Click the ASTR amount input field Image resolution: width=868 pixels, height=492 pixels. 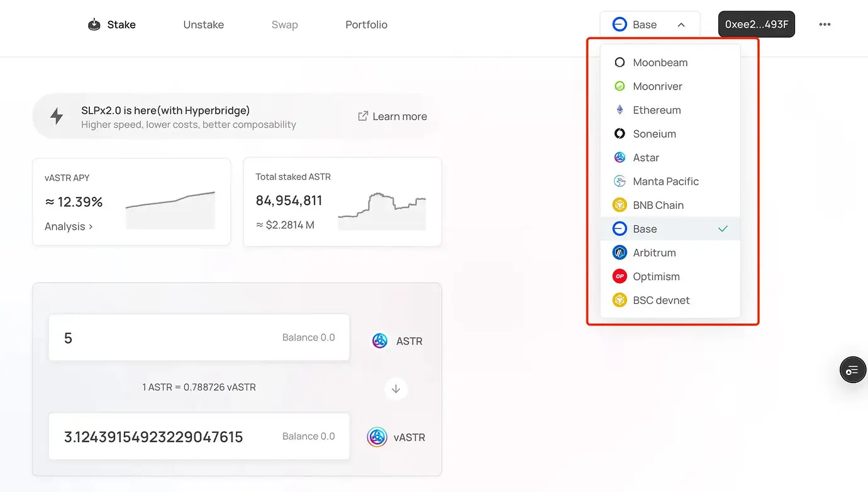coord(199,338)
